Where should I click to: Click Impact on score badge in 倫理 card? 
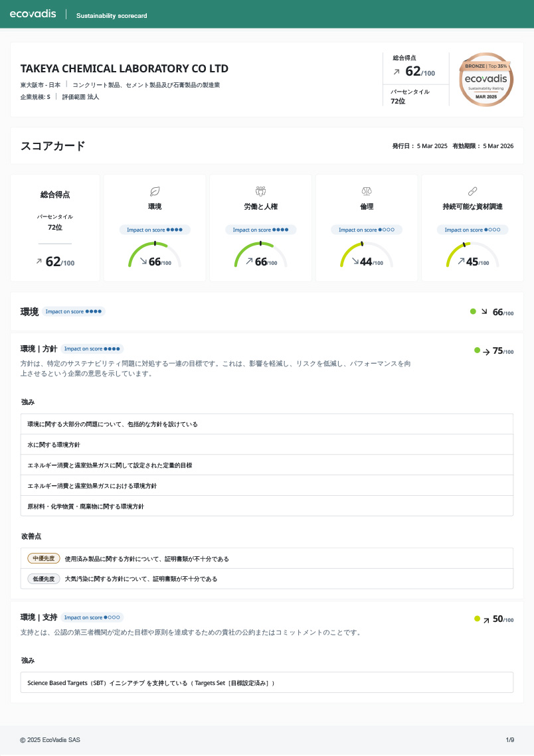(367, 230)
